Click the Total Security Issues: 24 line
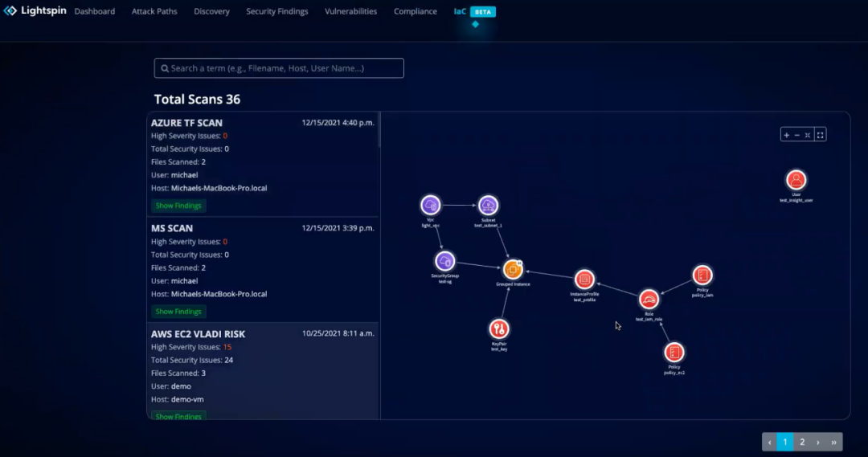The image size is (868, 457). coord(192,360)
